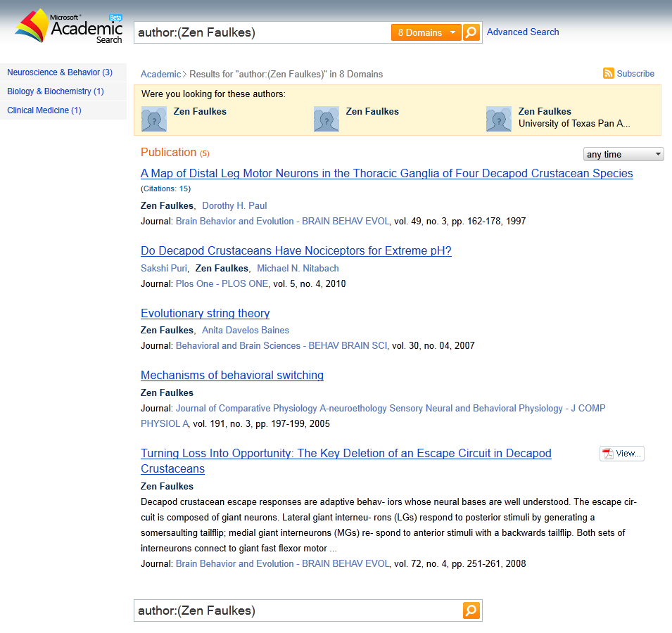
Task: Open 'Evolutionary string theory' article
Action: point(205,313)
